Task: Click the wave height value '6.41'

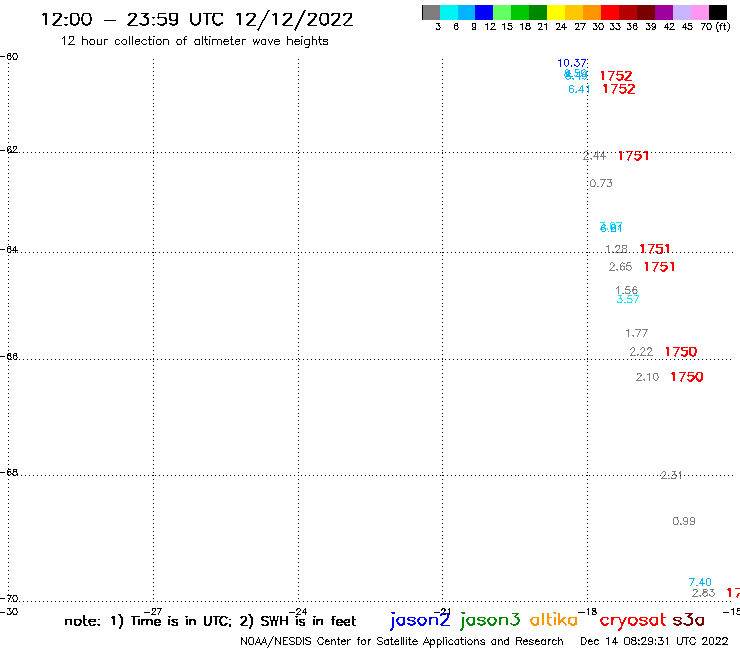Action: (579, 89)
